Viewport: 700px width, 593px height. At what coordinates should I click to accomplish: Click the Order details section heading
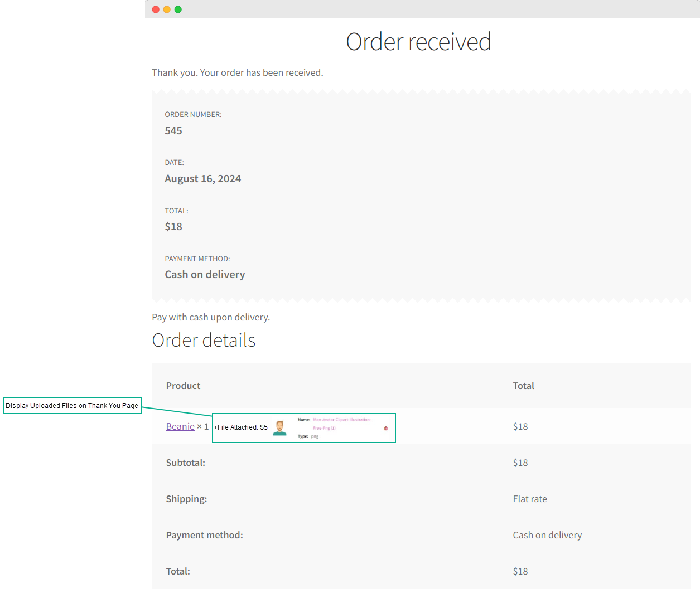click(x=204, y=340)
